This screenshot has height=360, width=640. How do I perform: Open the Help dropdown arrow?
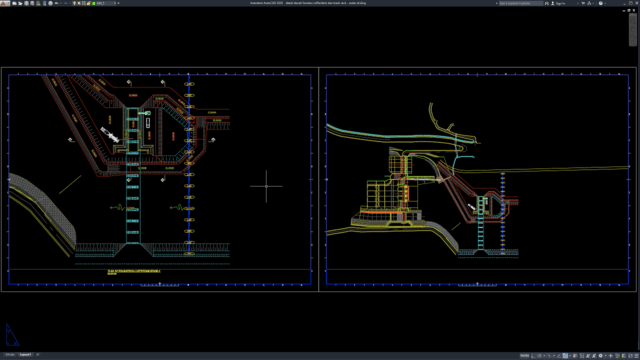coord(605,3)
